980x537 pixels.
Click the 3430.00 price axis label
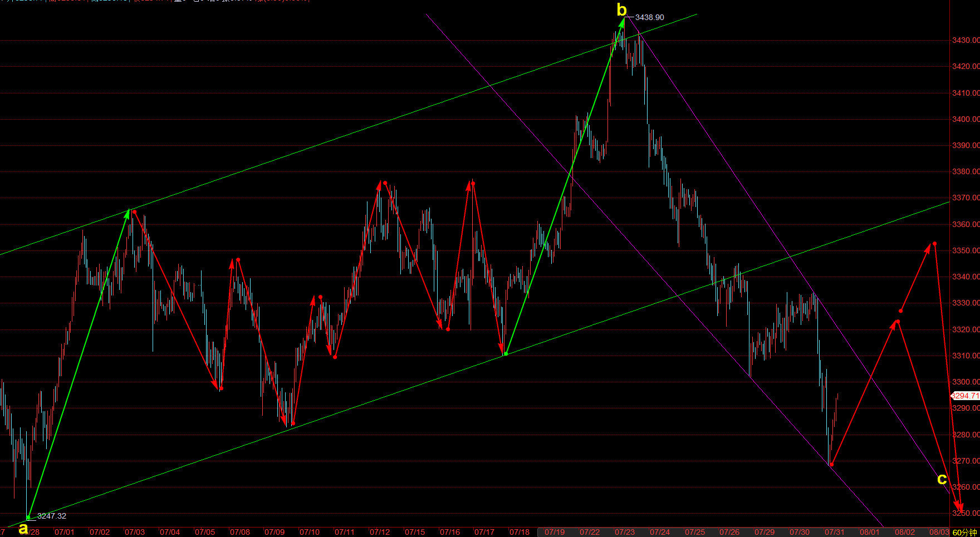click(966, 40)
